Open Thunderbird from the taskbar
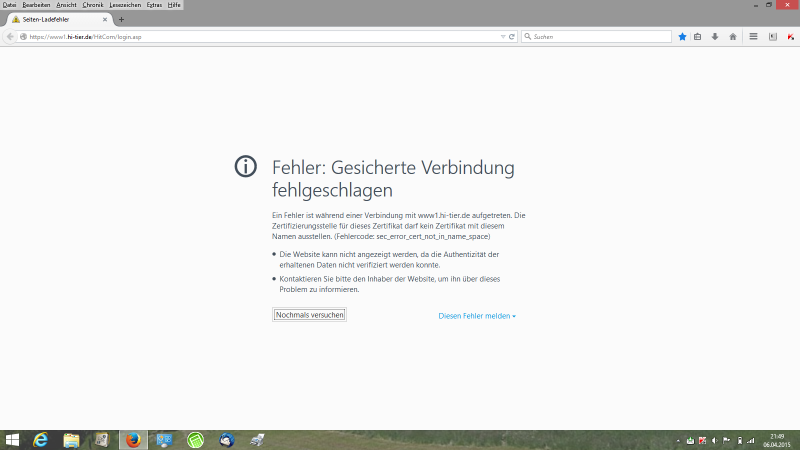The height and width of the screenshot is (450, 800). (227, 440)
